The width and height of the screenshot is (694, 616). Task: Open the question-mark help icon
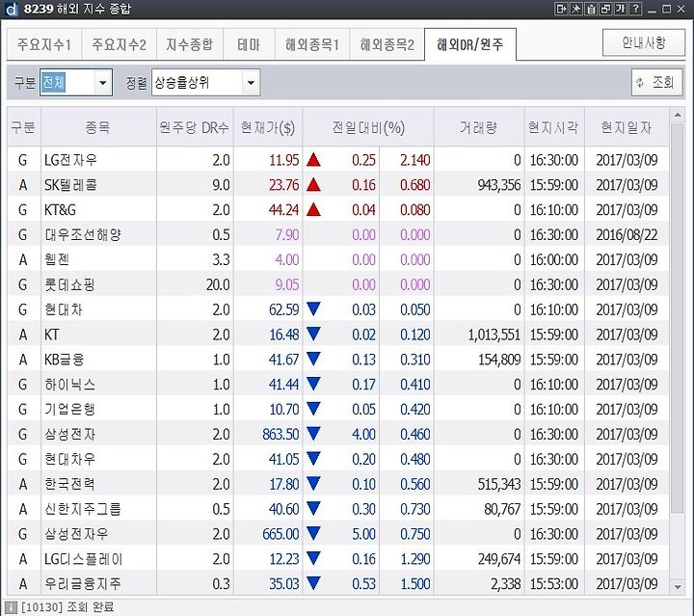[x=635, y=9]
